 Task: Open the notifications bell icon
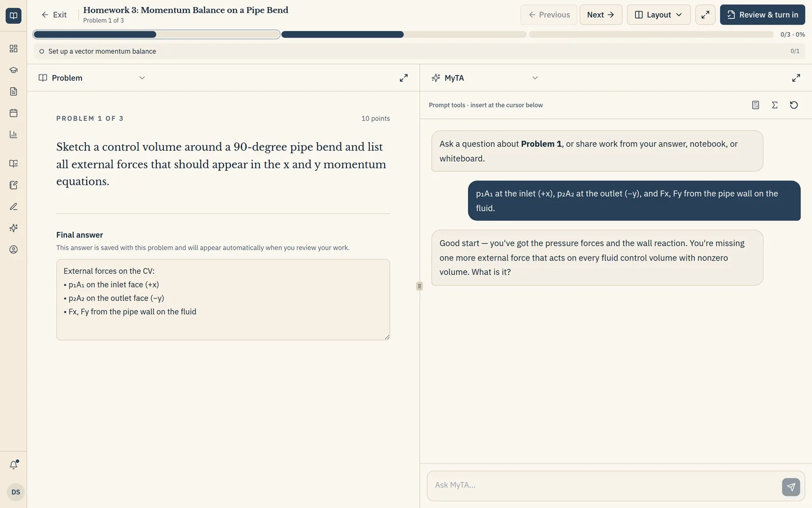click(14, 464)
